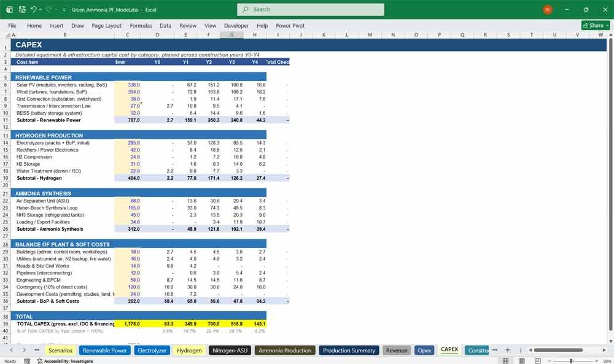Screen dimensions: 614x364
Task: Open the Home ribbon tab
Action: [x=34, y=25]
